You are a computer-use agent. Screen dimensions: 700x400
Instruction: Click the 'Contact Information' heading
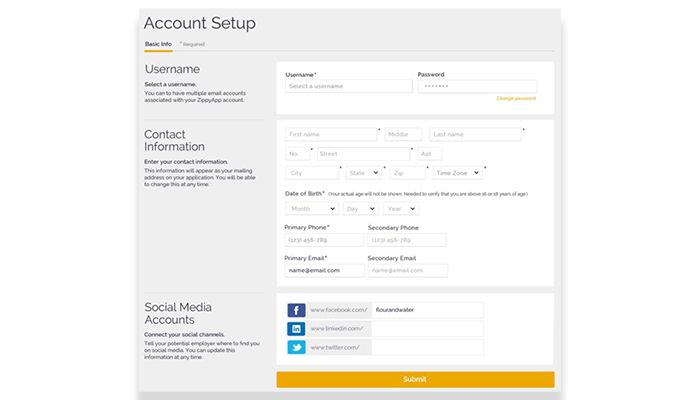[x=175, y=141]
